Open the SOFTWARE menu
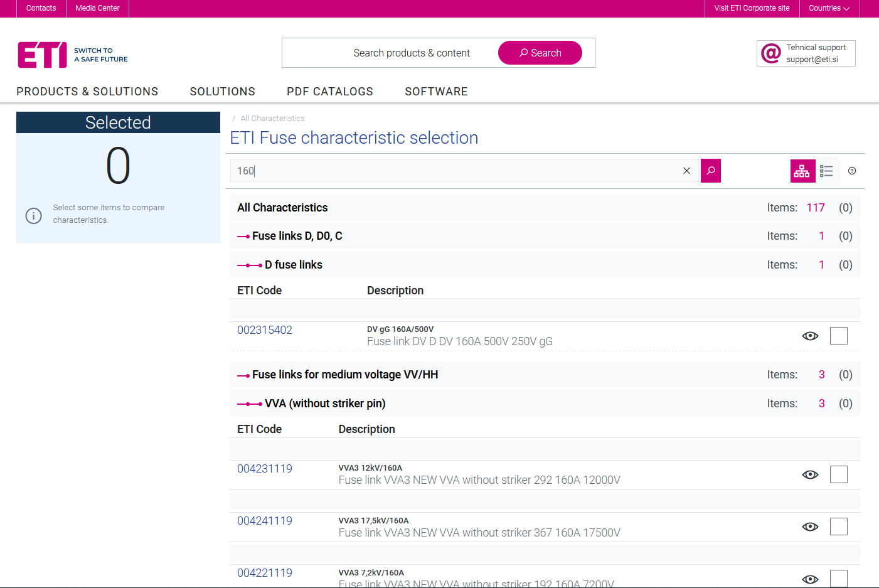 [436, 92]
